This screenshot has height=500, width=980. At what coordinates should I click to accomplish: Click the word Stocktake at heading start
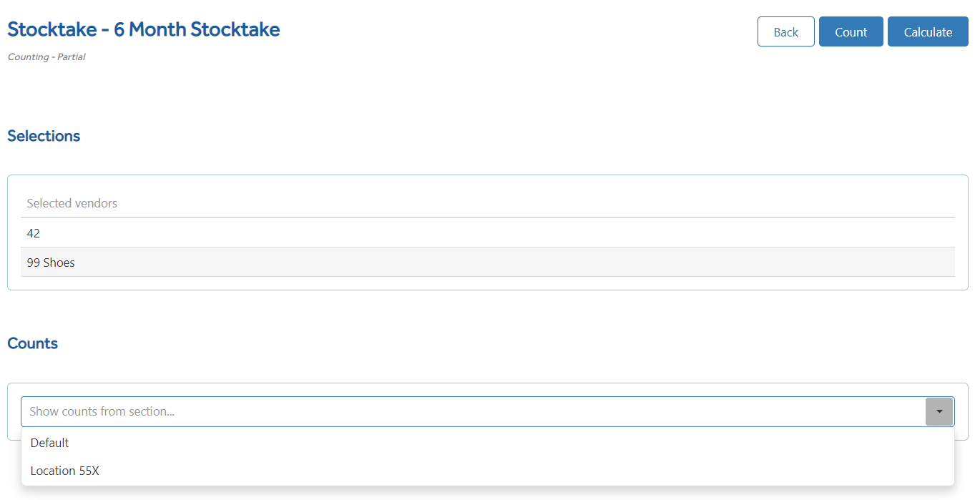click(x=51, y=29)
